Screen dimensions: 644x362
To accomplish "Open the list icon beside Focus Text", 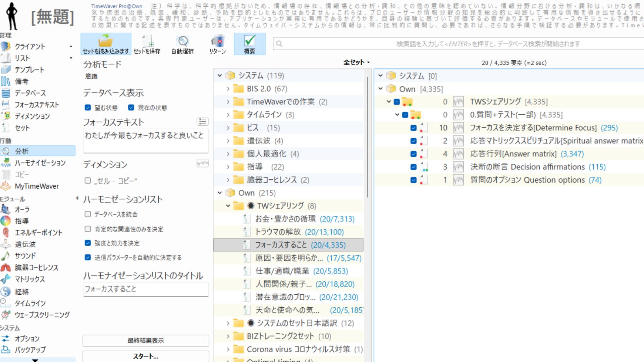I will (202, 122).
